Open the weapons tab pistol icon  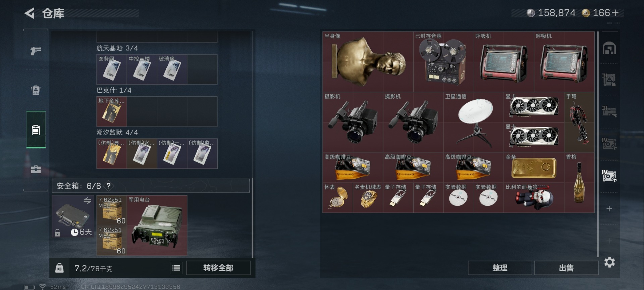pyautogui.click(x=36, y=51)
